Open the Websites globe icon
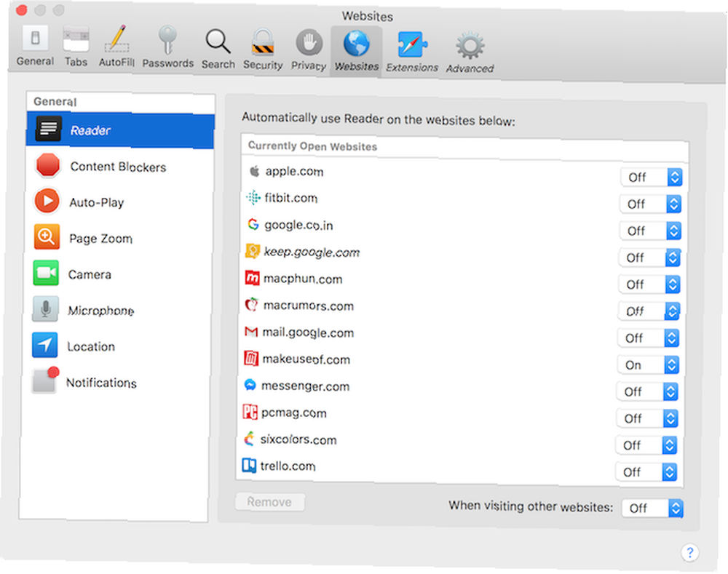Image resolution: width=728 pixels, height=574 pixels. 357,44
